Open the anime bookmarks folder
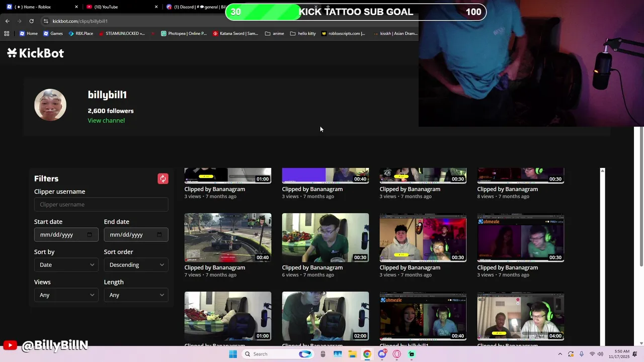Screen dimensions: 644x362 click(275, 34)
